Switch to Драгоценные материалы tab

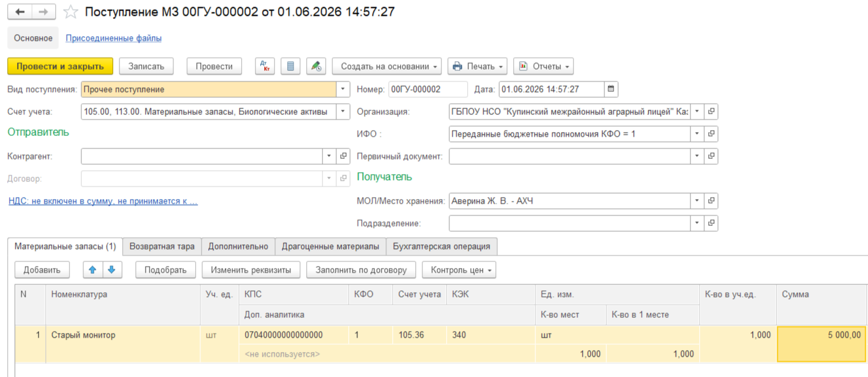[331, 246]
